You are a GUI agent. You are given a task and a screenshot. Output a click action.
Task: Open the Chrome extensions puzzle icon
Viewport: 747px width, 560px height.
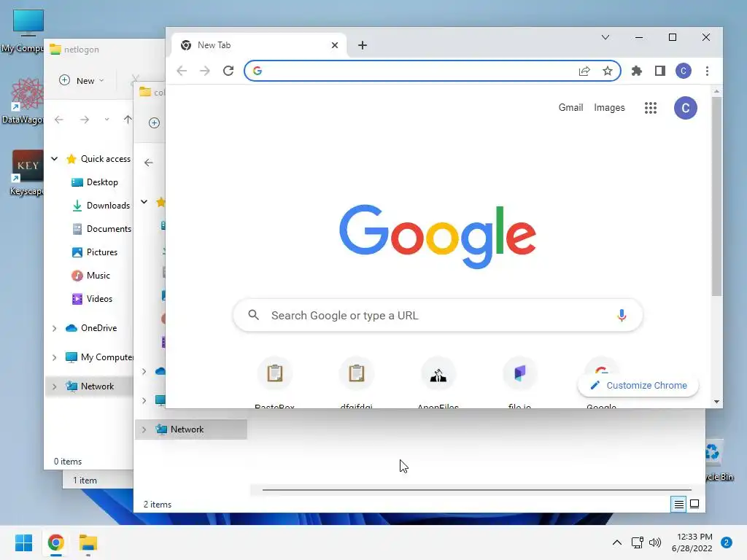[x=636, y=71]
